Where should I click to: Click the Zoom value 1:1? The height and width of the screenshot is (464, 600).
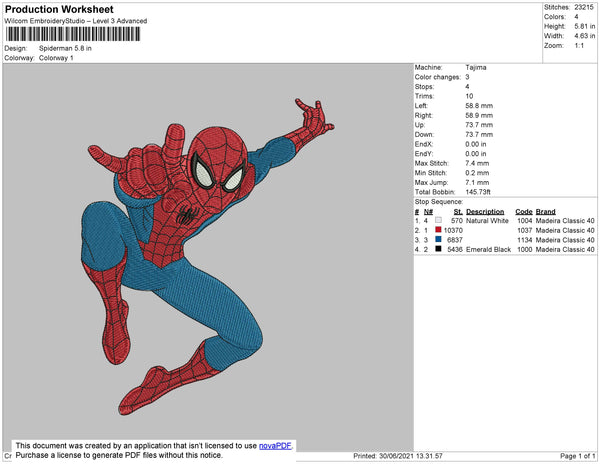(579, 46)
